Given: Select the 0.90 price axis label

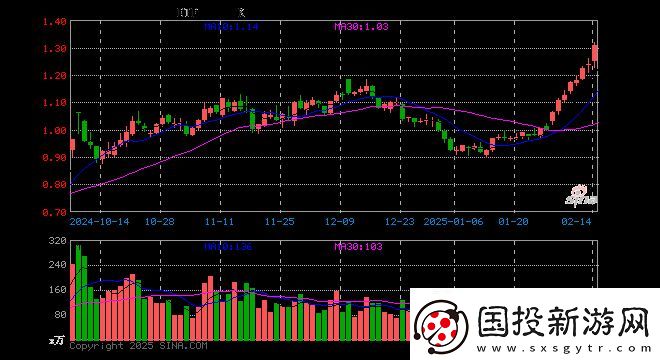Looking at the screenshot, I should [54, 157].
